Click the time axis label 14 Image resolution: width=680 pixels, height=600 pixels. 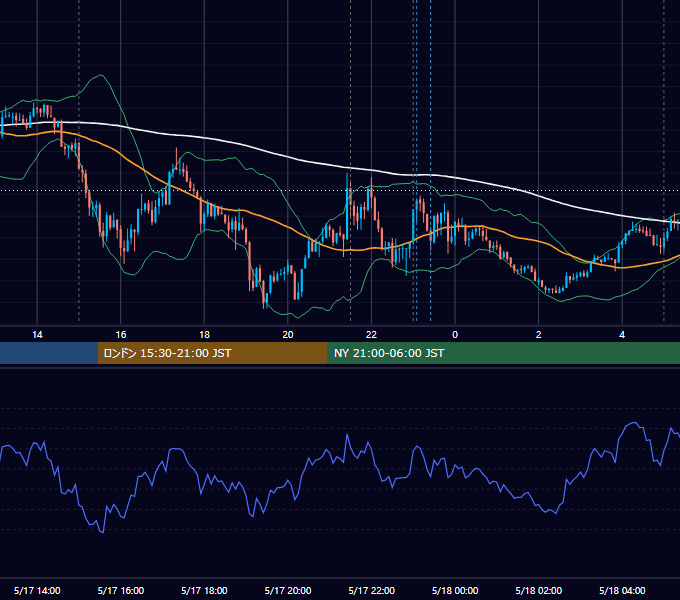[x=37, y=335]
